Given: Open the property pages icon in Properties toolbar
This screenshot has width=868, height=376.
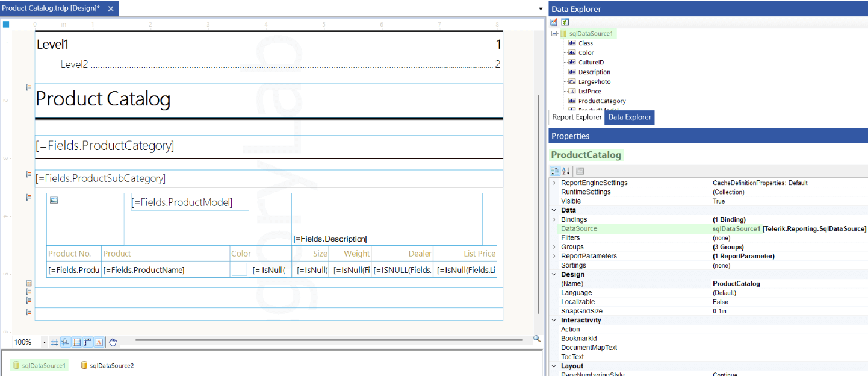Looking at the screenshot, I should [580, 171].
